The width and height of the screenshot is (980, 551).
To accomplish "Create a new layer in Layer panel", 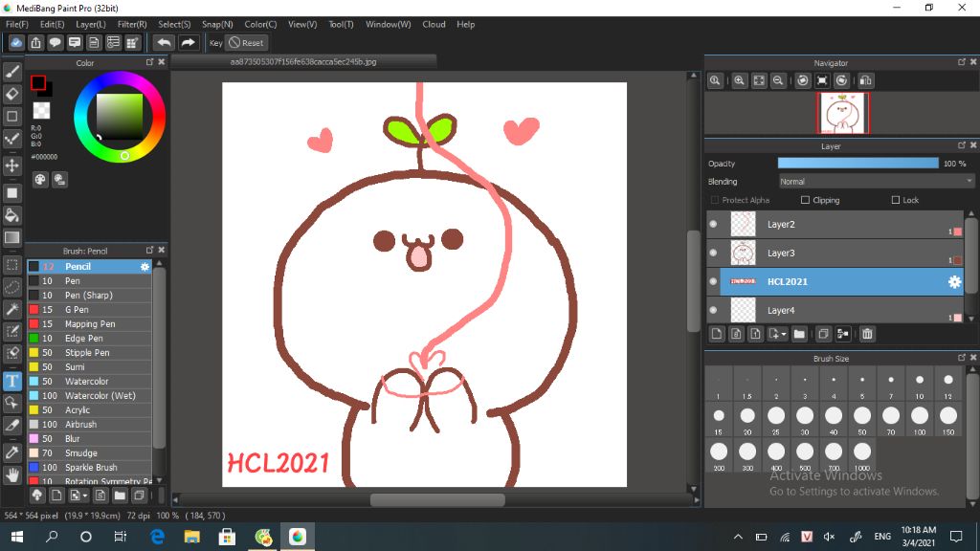I will click(717, 334).
